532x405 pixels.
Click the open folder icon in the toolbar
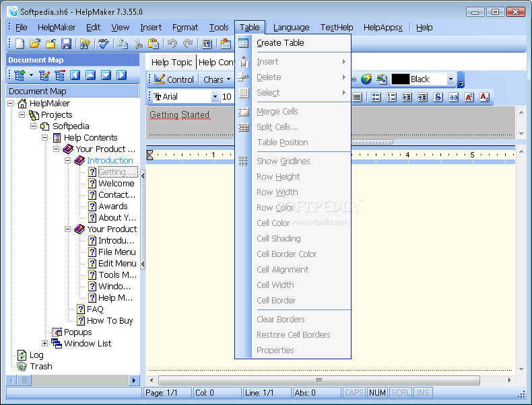[x=34, y=43]
